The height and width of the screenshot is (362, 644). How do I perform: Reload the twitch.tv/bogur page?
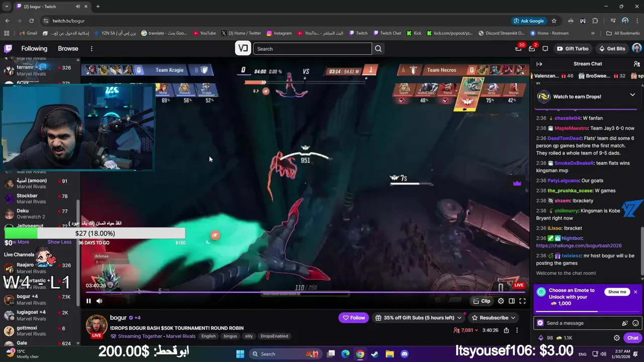(31, 21)
